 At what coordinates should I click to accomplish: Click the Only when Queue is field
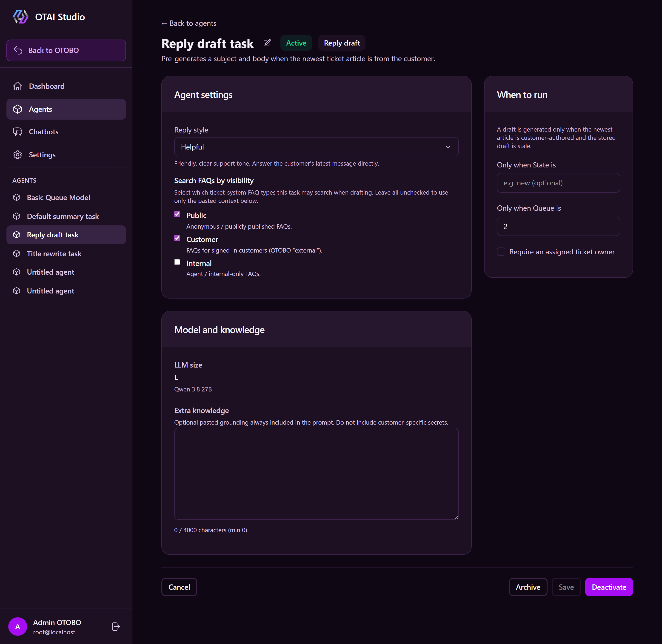(x=558, y=226)
